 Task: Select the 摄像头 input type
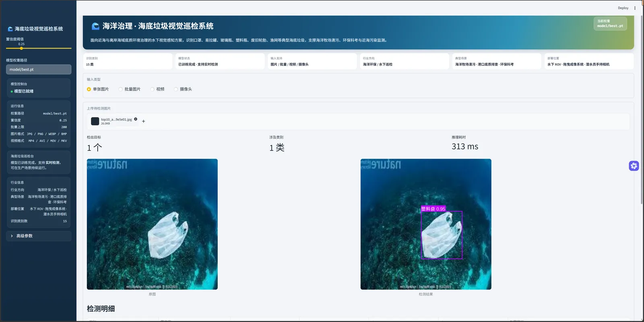(x=183, y=89)
